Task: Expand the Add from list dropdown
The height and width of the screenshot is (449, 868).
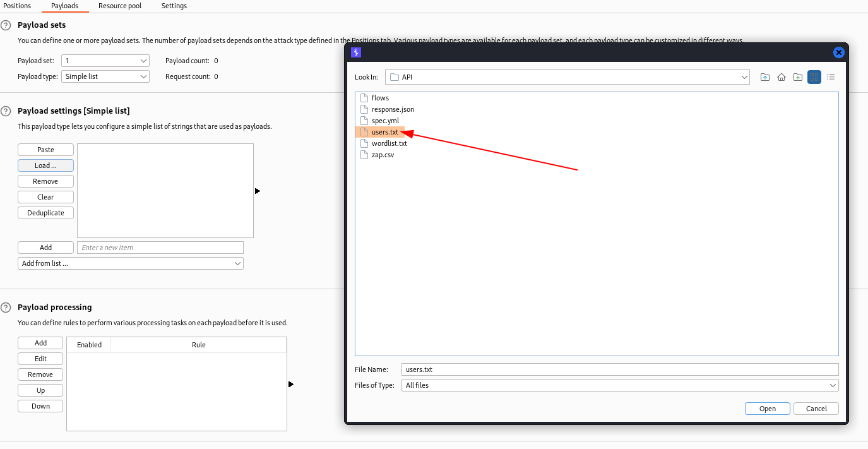Action: (x=131, y=263)
